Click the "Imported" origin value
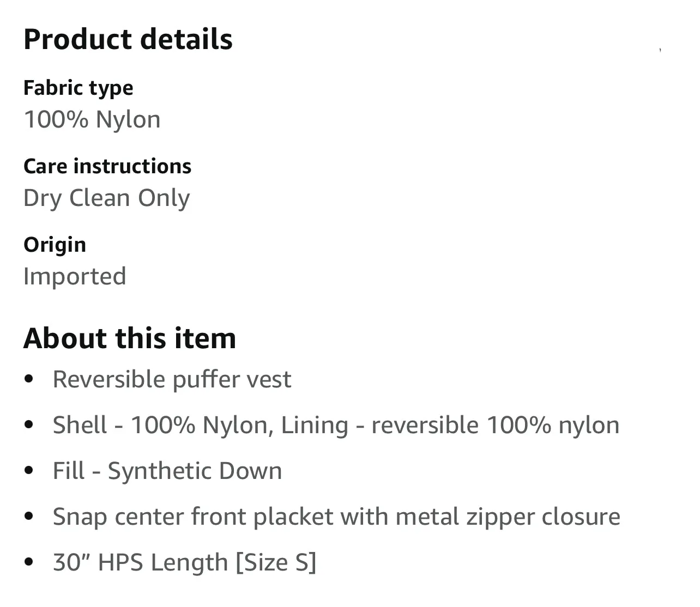The width and height of the screenshot is (700, 607). coord(75,277)
